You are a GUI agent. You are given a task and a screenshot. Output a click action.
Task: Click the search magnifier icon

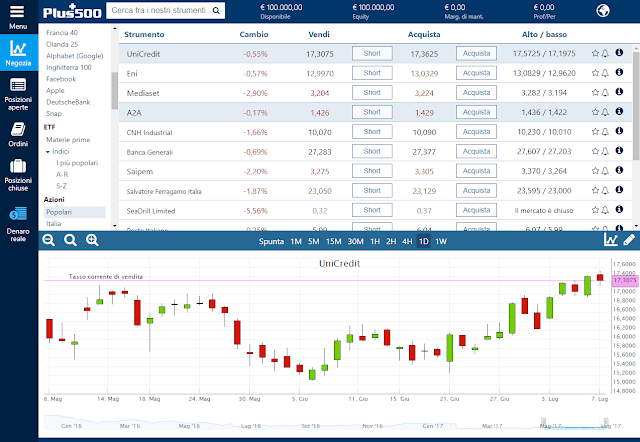coord(216,11)
